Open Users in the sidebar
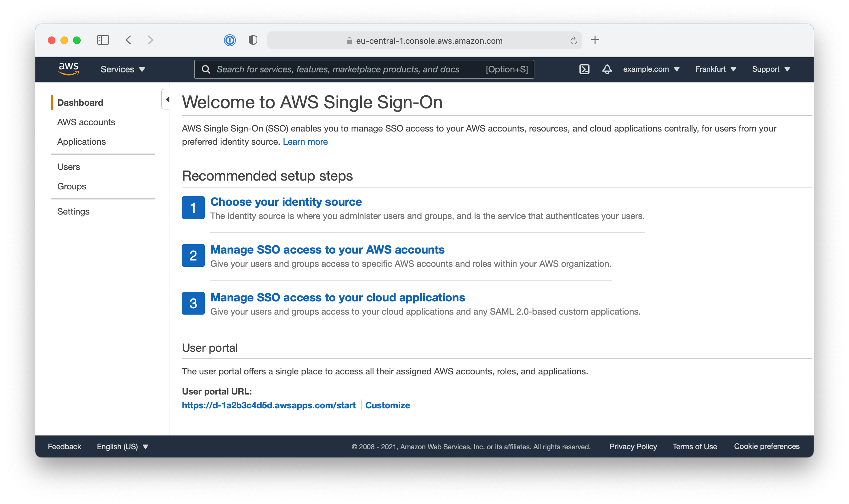This screenshot has height=504, width=849. pos(69,167)
